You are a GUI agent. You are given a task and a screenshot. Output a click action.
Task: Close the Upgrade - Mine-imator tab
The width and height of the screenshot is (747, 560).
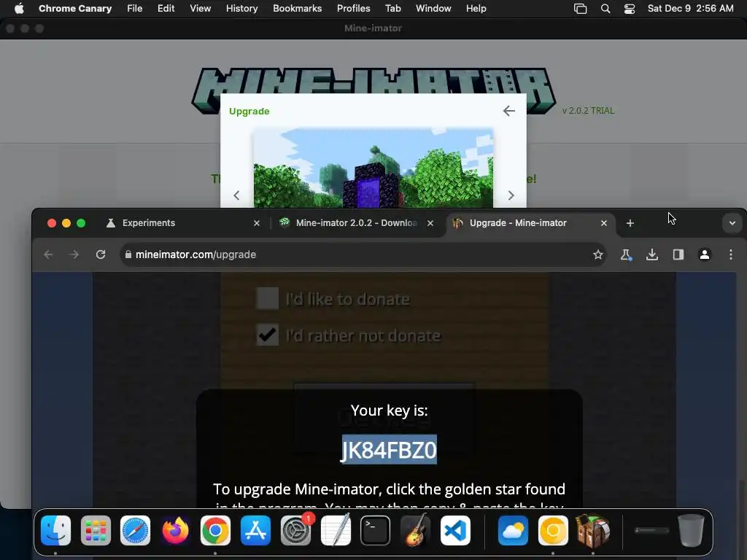click(x=603, y=223)
